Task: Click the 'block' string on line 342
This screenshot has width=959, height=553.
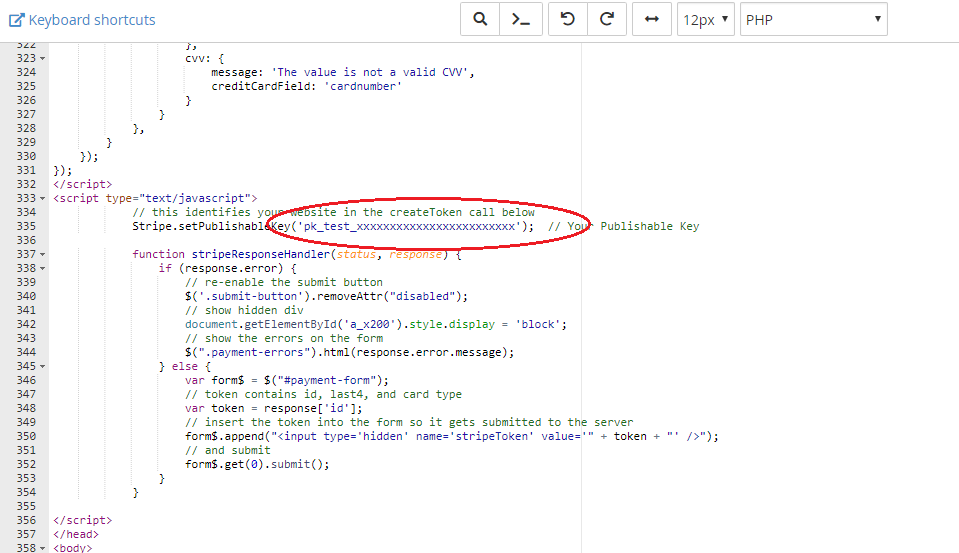Action: [x=538, y=324]
